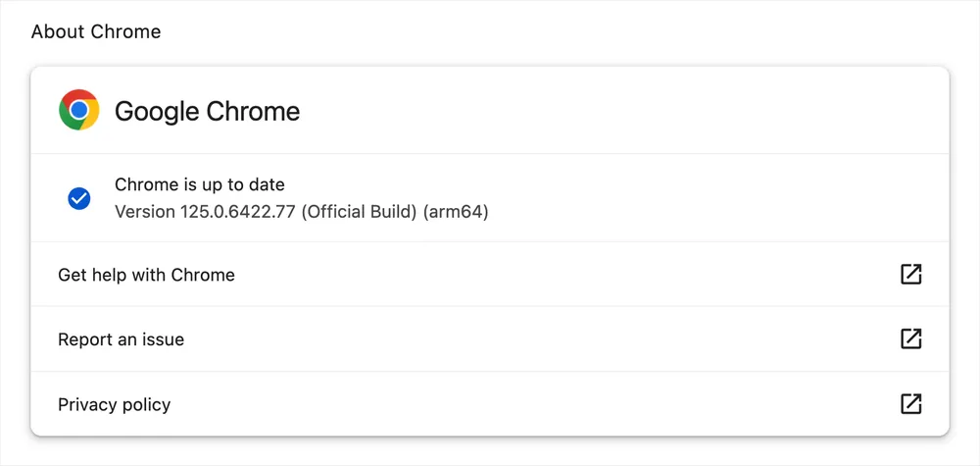Click the version number 125.0.6422.77
Image resolution: width=980 pixels, height=466 pixels.
238,212
